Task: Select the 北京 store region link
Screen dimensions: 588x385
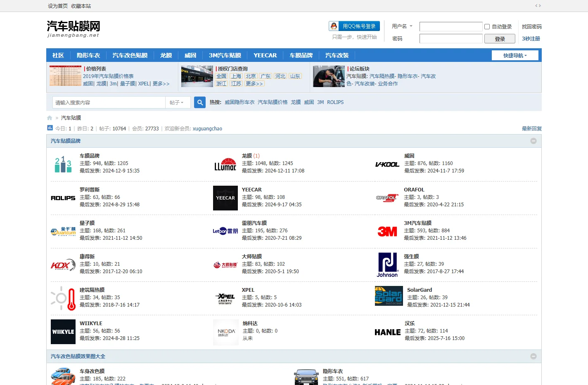Action: coord(251,76)
